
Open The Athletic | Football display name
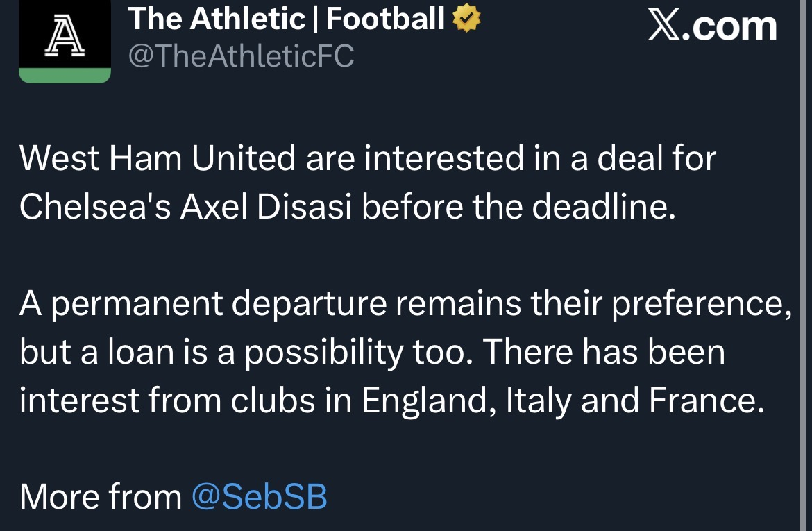[287, 19]
